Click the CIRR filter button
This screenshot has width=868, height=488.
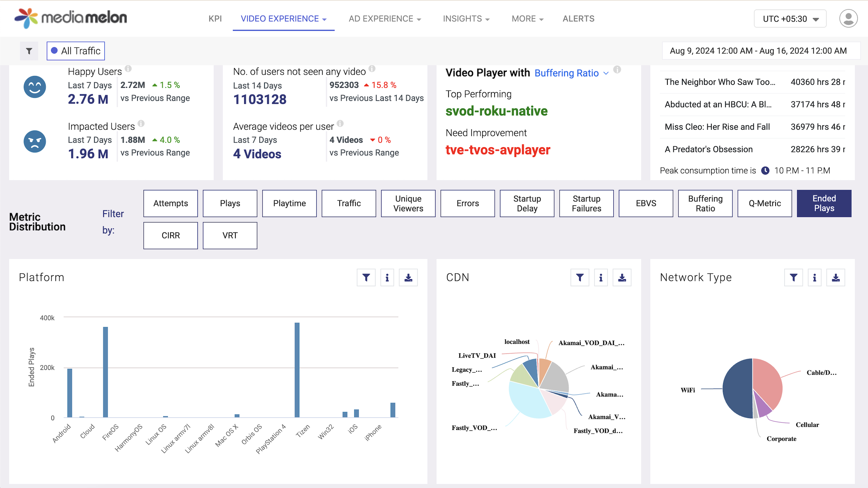click(x=170, y=235)
